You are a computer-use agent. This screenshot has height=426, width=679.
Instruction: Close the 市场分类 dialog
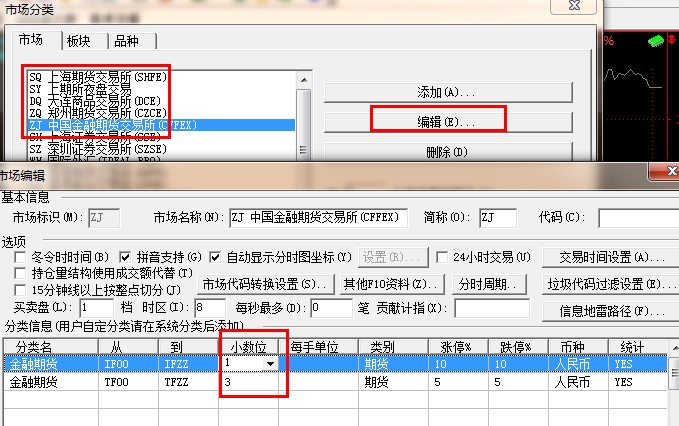pyautogui.click(x=573, y=6)
